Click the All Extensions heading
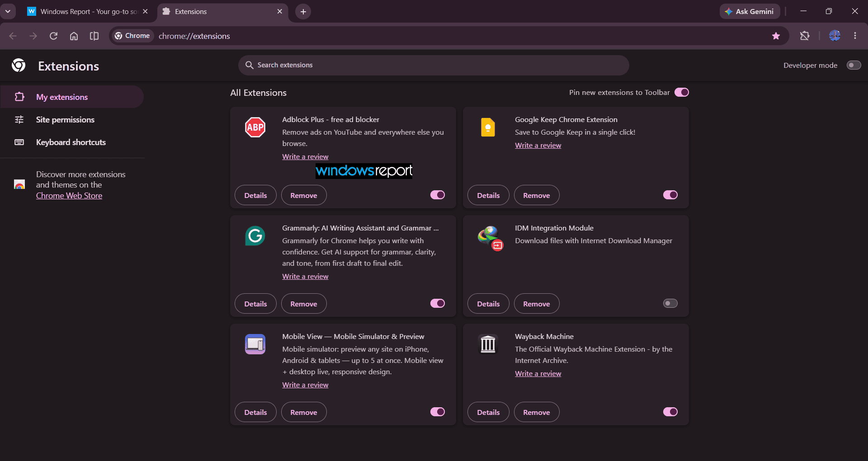Screen dimensions: 868x461 click(258, 93)
